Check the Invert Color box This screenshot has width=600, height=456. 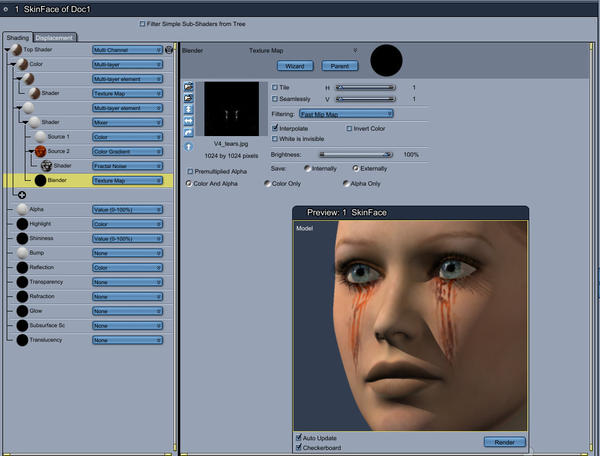349,129
